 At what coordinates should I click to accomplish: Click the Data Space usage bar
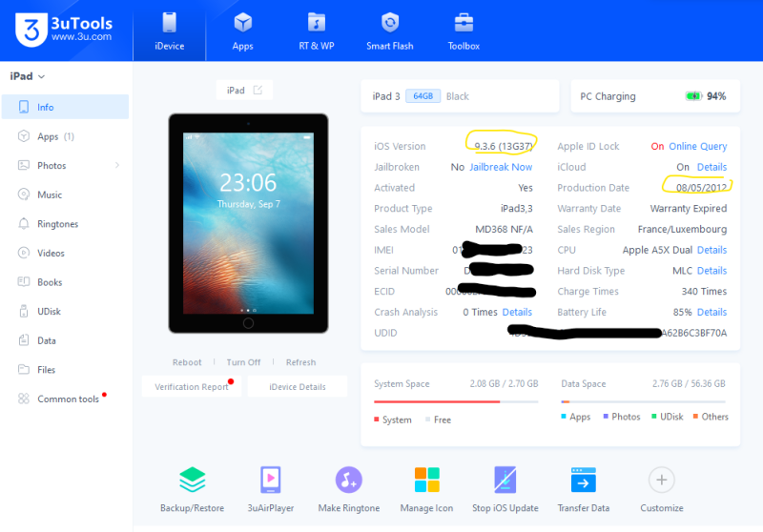click(x=643, y=401)
